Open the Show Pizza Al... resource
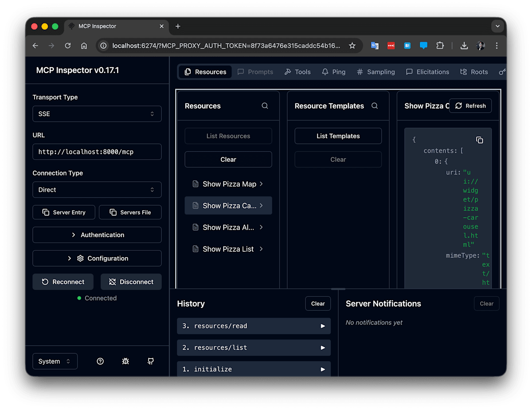The height and width of the screenshot is (410, 532). click(x=228, y=227)
